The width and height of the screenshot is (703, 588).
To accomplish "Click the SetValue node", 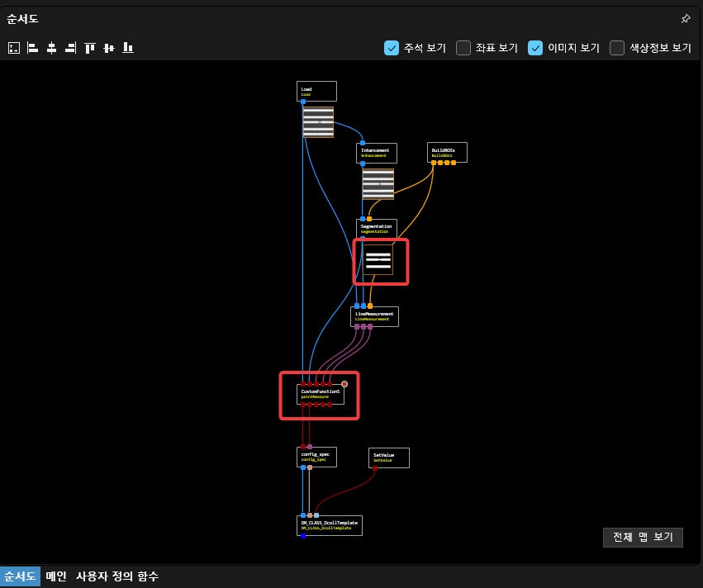I will pyautogui.click(x=387, y=458).
